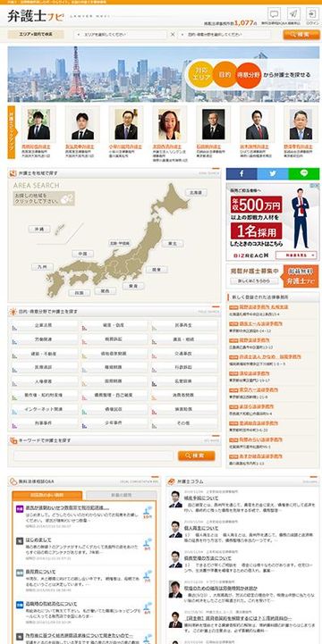Screen dimensions: 322x644
Task: Choose the 企業法務 category
Action: coord(44,325)
